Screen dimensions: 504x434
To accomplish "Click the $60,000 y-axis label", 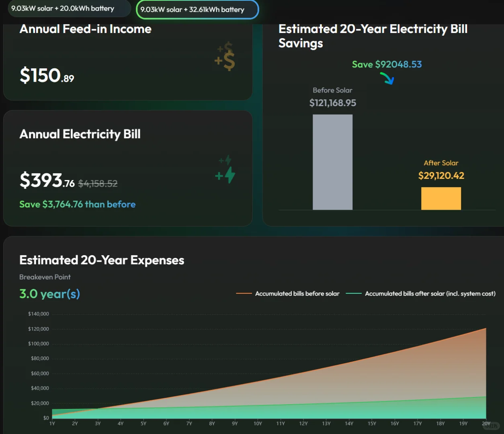I will coord(40,373).
